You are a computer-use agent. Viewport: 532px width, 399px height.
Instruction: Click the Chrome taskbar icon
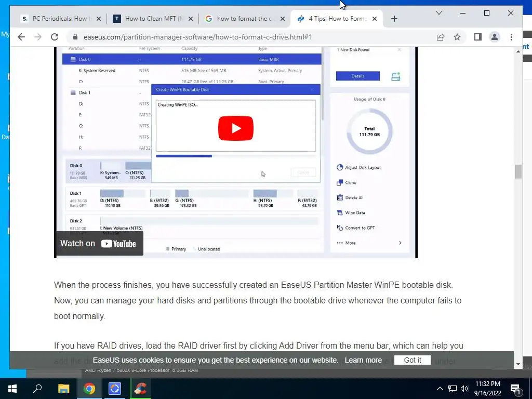[89, 389]
